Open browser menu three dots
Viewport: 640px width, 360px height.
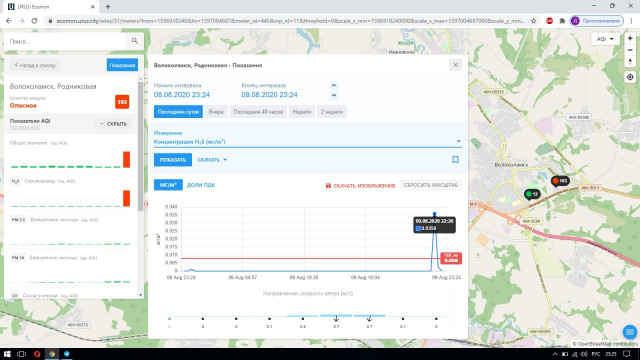coord(632,21)
